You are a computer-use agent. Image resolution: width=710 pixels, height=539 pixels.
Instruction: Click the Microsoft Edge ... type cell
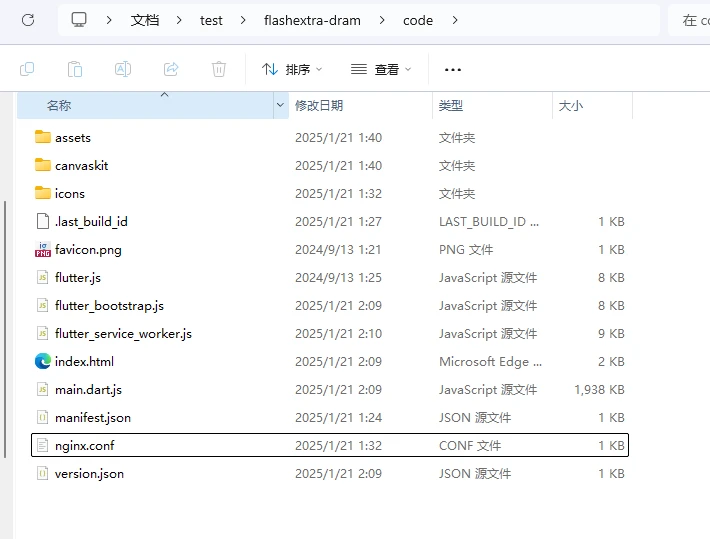click(490, 361)
